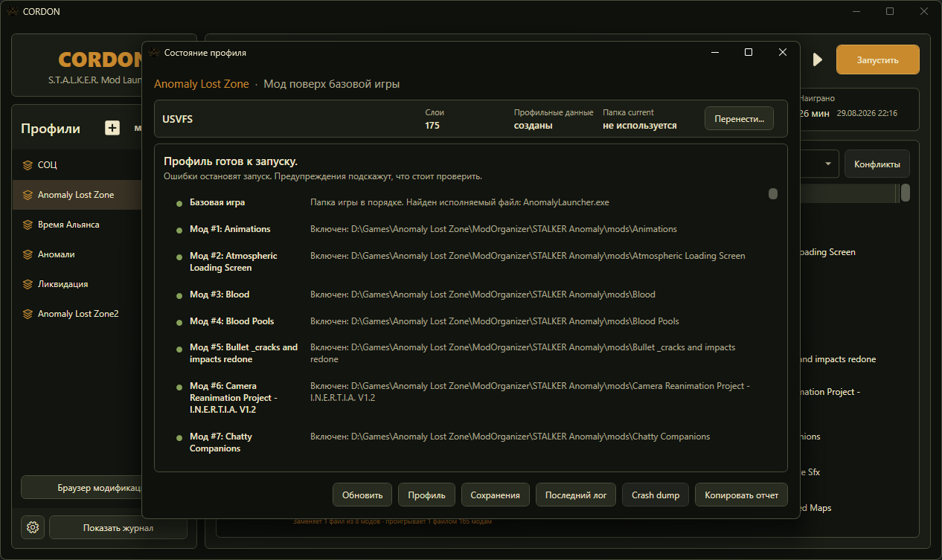This screenshot has width=942, height=560.
Task: Click the layers icon next to Время Альянса
Action: coord(28,225)
